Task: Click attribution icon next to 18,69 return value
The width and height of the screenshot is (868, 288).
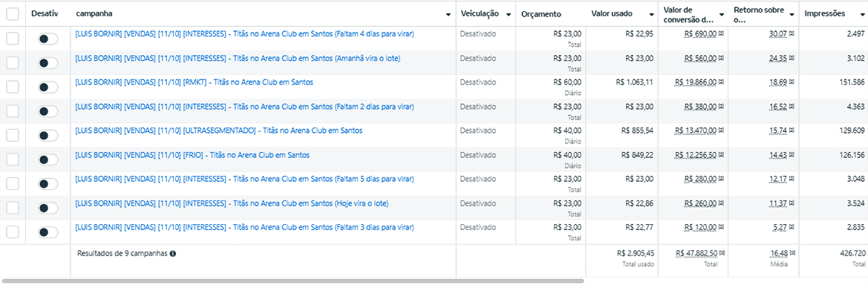Action: click(792, 82)
